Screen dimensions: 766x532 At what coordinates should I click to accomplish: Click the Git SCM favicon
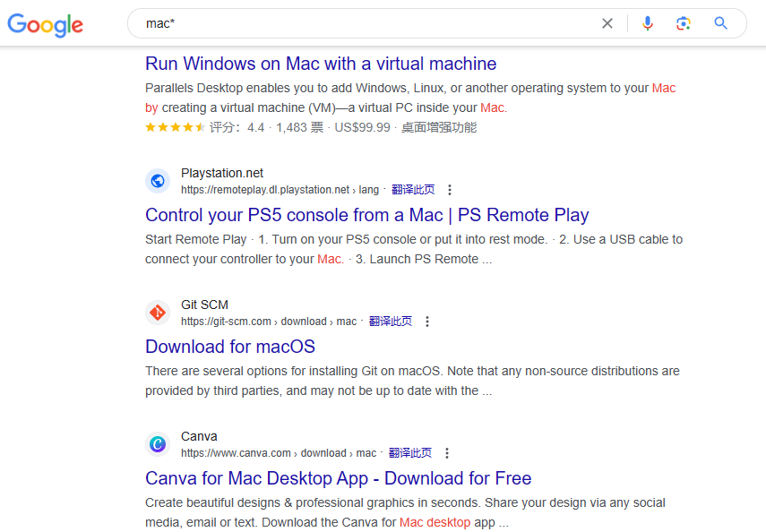(158, 313)
